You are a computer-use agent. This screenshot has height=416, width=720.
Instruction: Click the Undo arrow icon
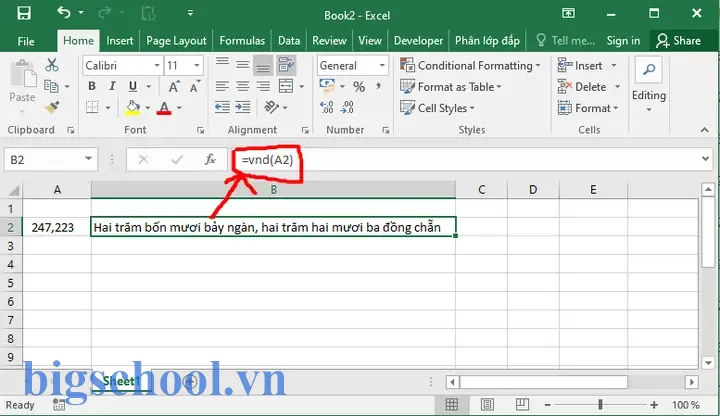click(x=64, y=12)
